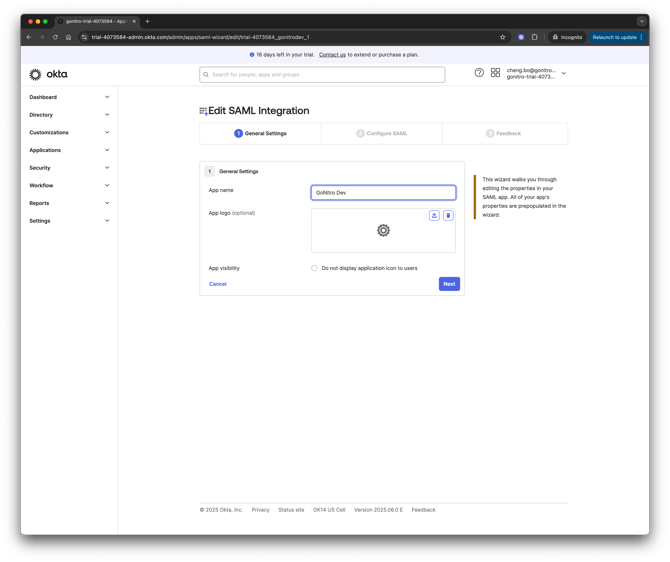Click the Okta logo in header
Image resolution: width=670 pixels, height=562 pixels.
[x=49, y=74]
